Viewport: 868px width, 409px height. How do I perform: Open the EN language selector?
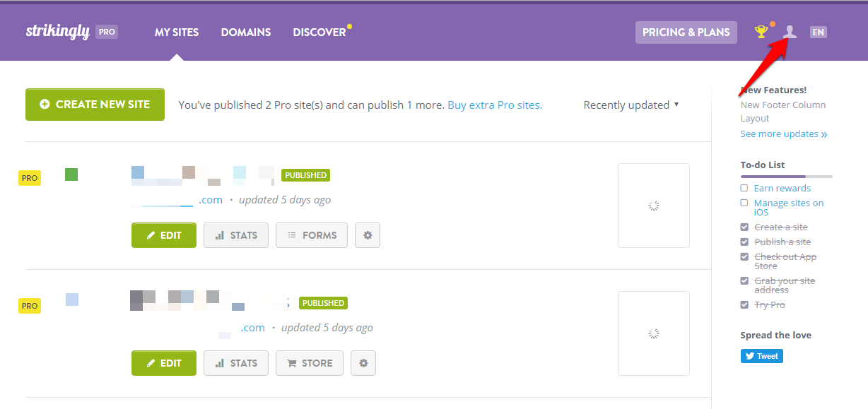tap(819, 32)
